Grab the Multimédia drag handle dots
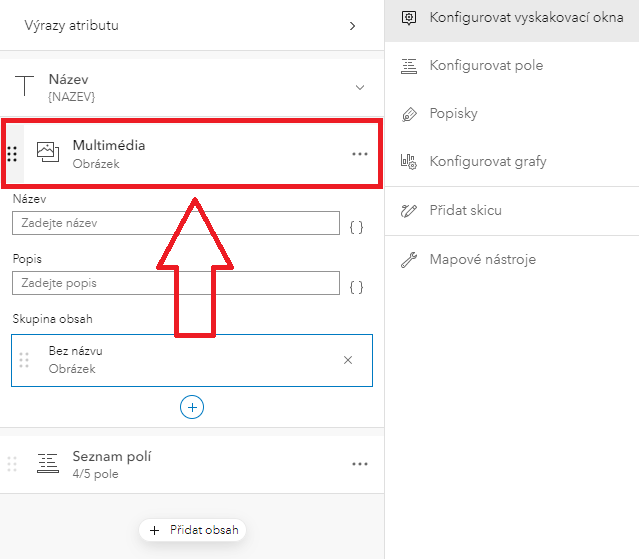 tap(12, 154)
